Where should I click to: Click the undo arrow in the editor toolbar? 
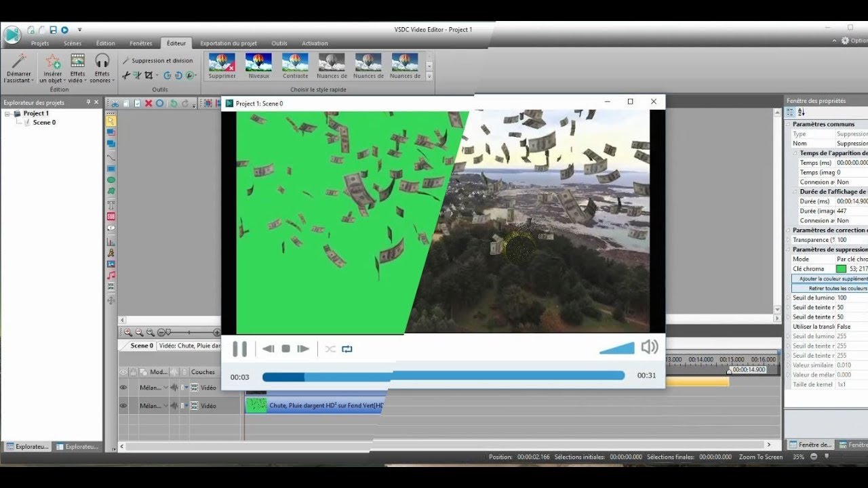click(174, 104)
